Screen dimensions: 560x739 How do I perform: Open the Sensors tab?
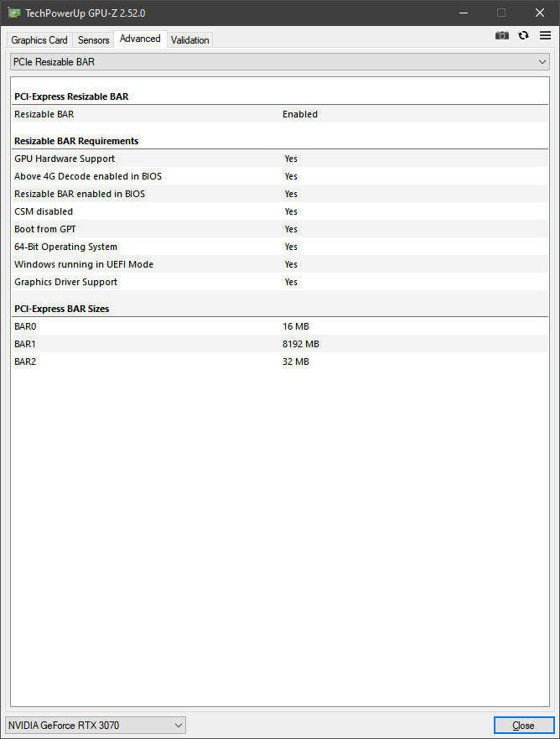(93, 40)
